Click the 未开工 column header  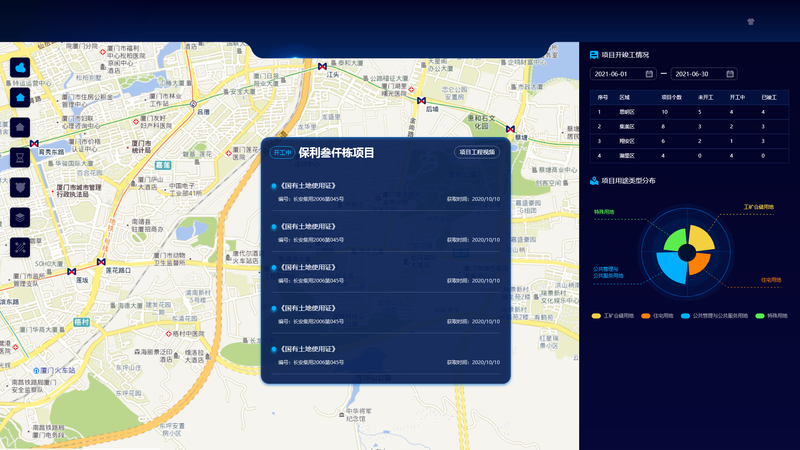pyautogui.click(x=706, y=97)
